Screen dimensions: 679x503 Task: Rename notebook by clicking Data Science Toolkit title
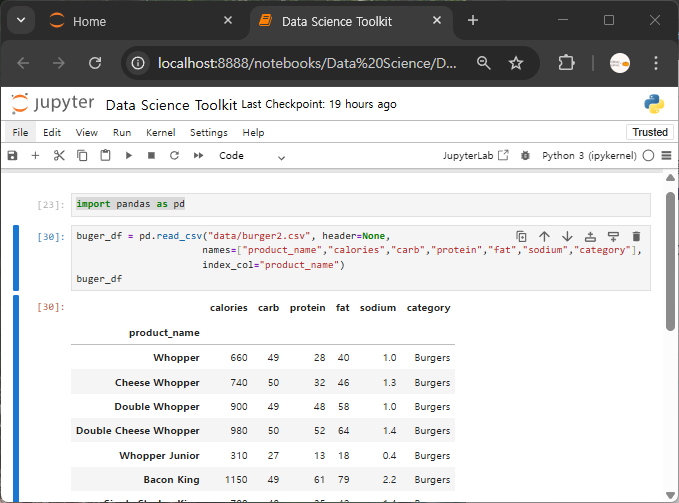pyautogui.click(x=171, y=105)
